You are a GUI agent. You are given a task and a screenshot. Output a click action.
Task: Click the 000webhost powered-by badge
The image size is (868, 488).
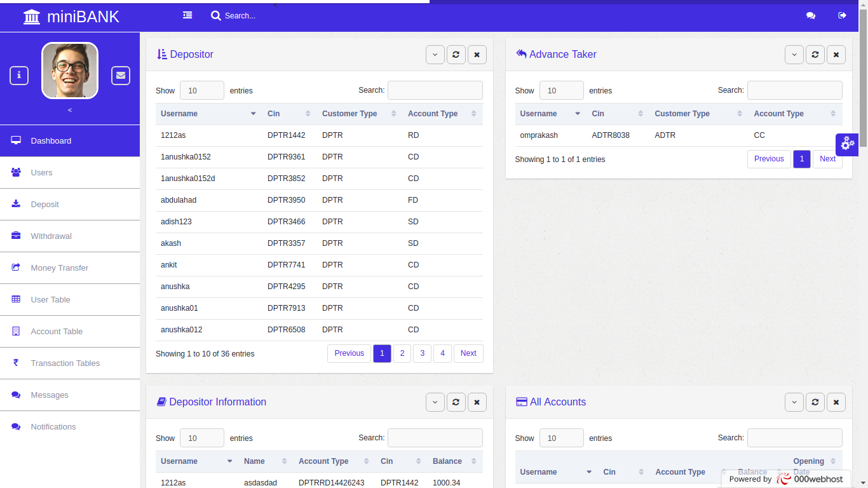(786, 479)
